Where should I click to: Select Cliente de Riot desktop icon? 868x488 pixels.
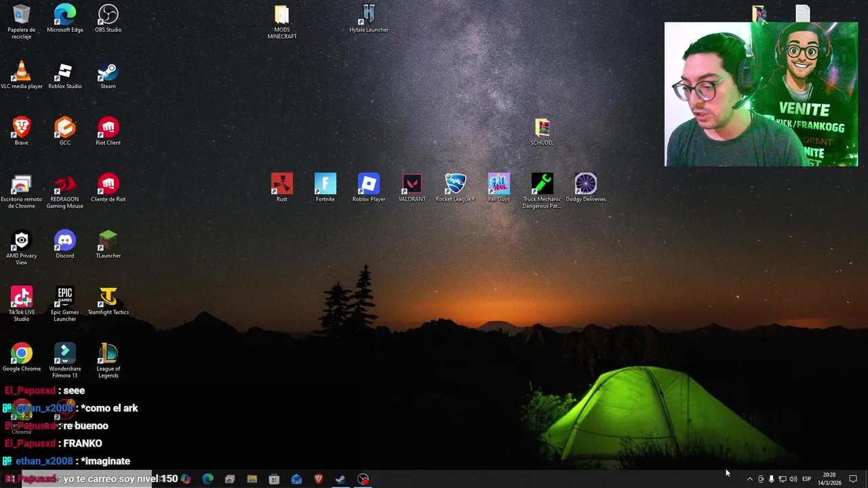coord(108,188)
